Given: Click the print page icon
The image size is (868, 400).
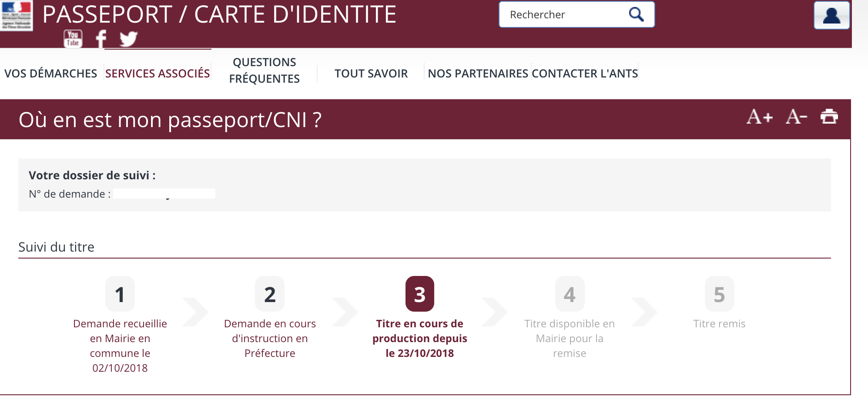Looking at the screenshot, I should point(829,117).
